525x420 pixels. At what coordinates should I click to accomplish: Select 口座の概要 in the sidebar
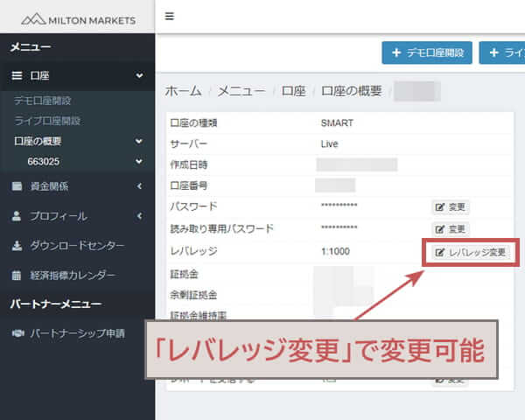pyautogui.click(x=38, y=141)
